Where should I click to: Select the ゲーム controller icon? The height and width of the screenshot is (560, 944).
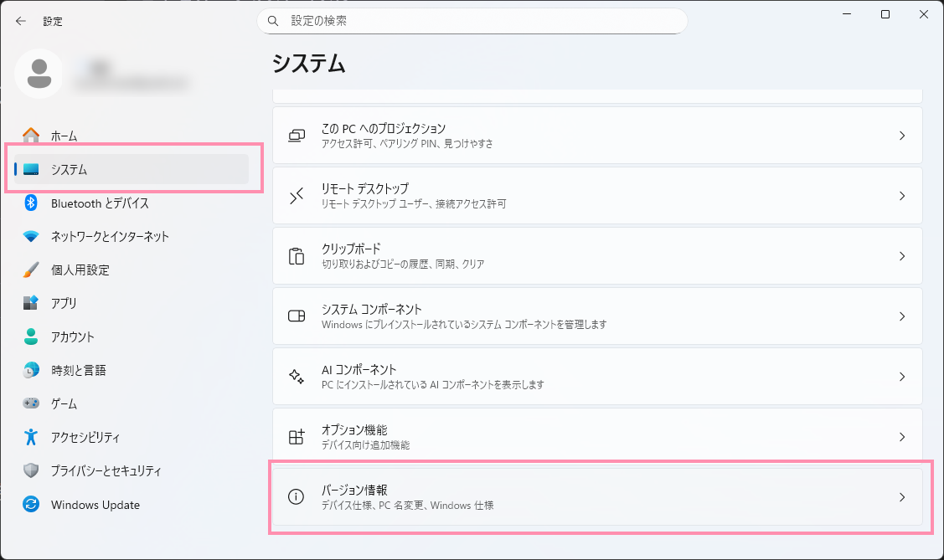pos(31,403)
